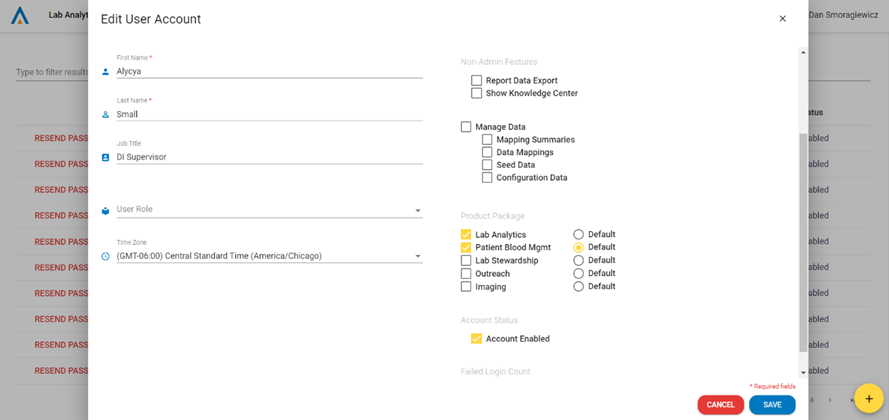This screenshot has width=889, height=420.
Task: Click the yellow plus add button
Action: coord(868,398)
